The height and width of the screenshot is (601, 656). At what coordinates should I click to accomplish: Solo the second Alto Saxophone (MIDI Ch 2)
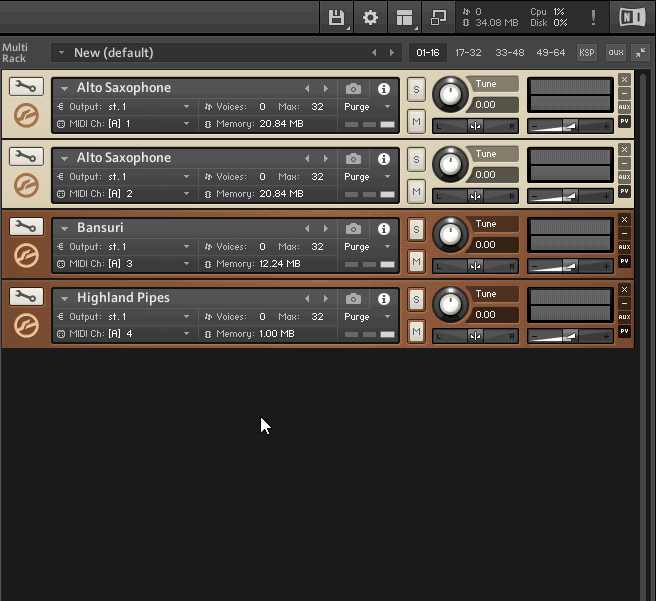(416, 159)
